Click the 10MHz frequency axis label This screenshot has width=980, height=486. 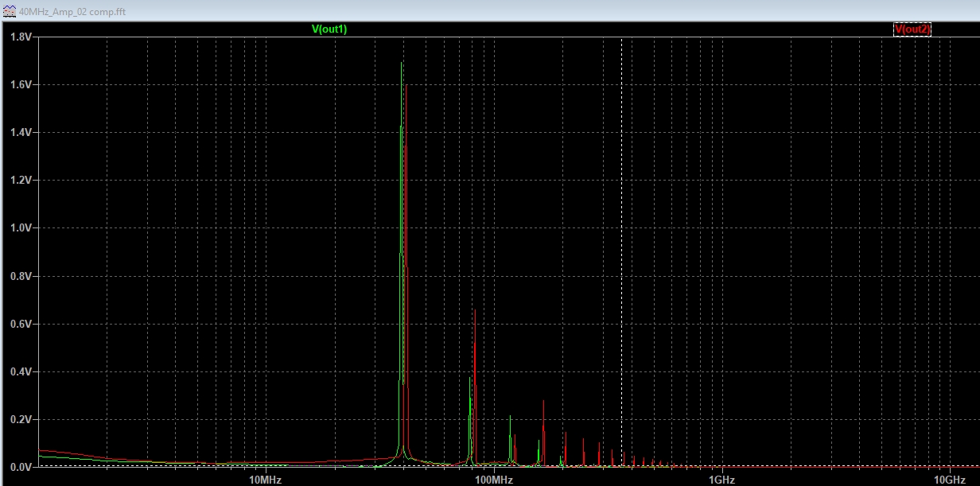[x=265, y=479]
